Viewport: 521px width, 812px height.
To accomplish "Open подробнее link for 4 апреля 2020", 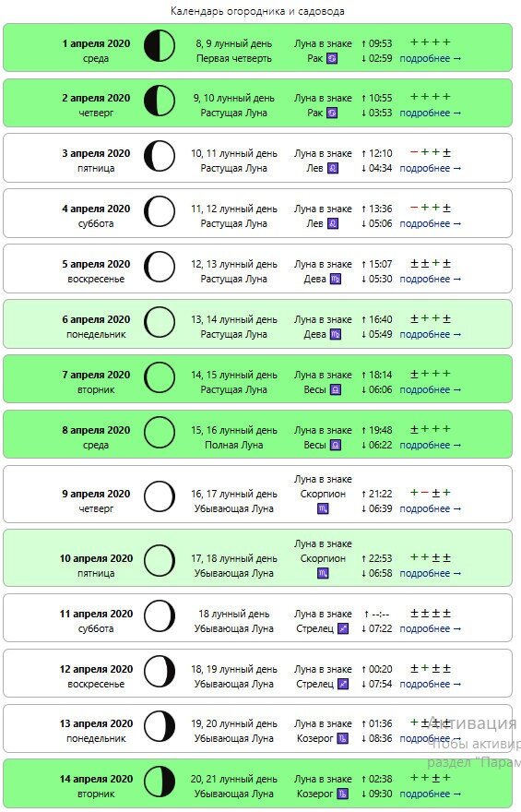I will [x=430, y=223].
